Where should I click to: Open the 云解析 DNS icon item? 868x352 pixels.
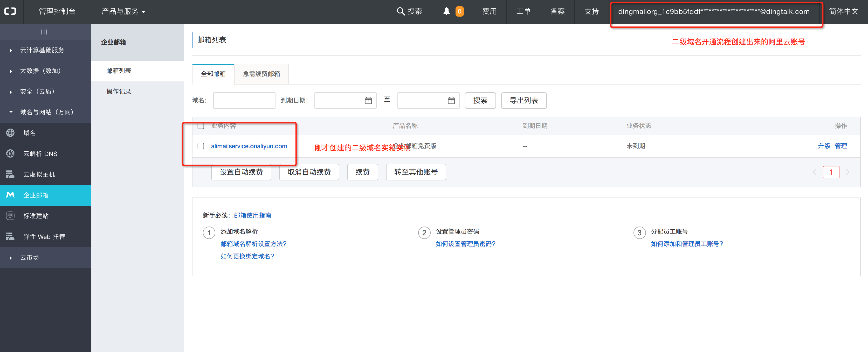pos(10,154)
